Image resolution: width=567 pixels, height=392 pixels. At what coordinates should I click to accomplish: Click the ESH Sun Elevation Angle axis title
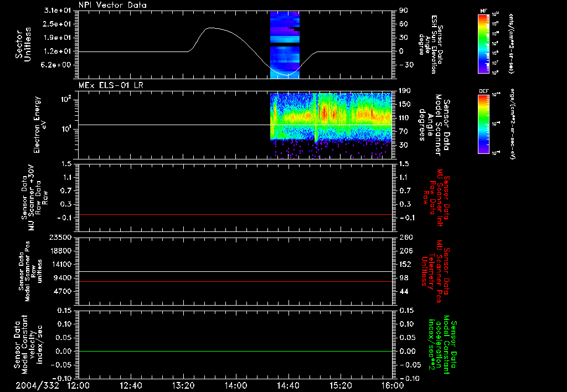click(x=430, y=44)
